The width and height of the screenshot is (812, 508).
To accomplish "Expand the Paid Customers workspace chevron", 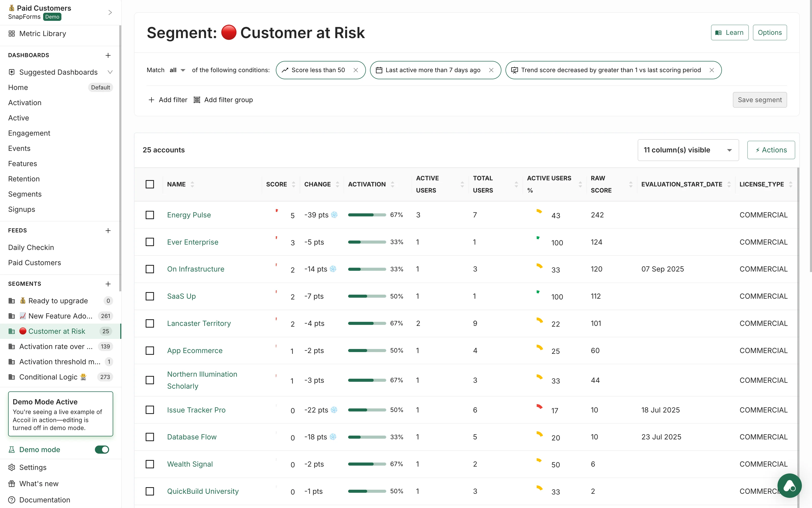I will point(110,12).
